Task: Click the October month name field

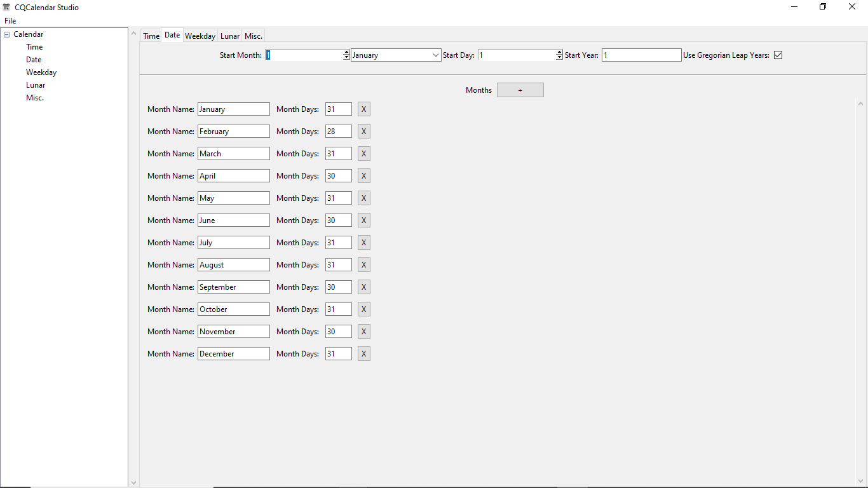Action: [234, 309]
